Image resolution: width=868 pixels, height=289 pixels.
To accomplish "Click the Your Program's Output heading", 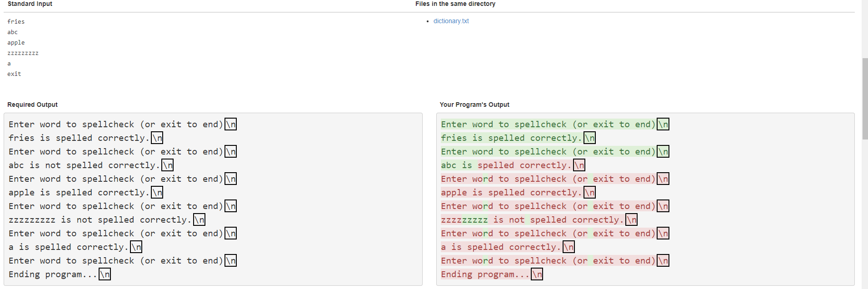I will pyautogui.click(x=474, y=105).
